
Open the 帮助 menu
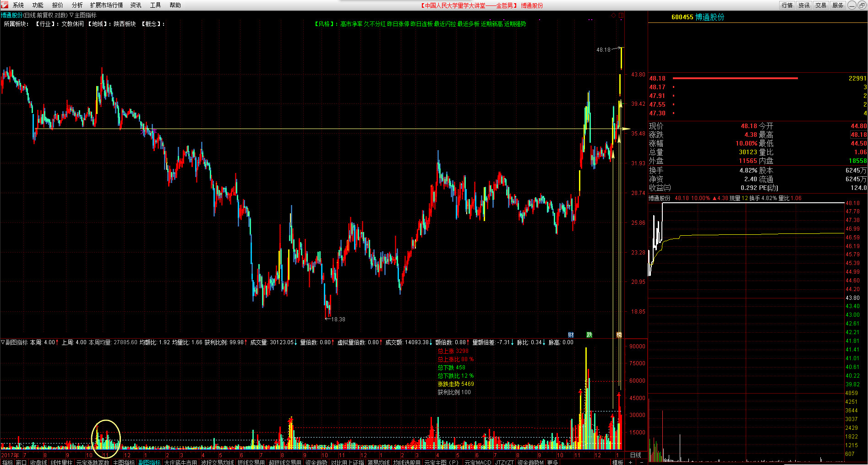[175, 5]
